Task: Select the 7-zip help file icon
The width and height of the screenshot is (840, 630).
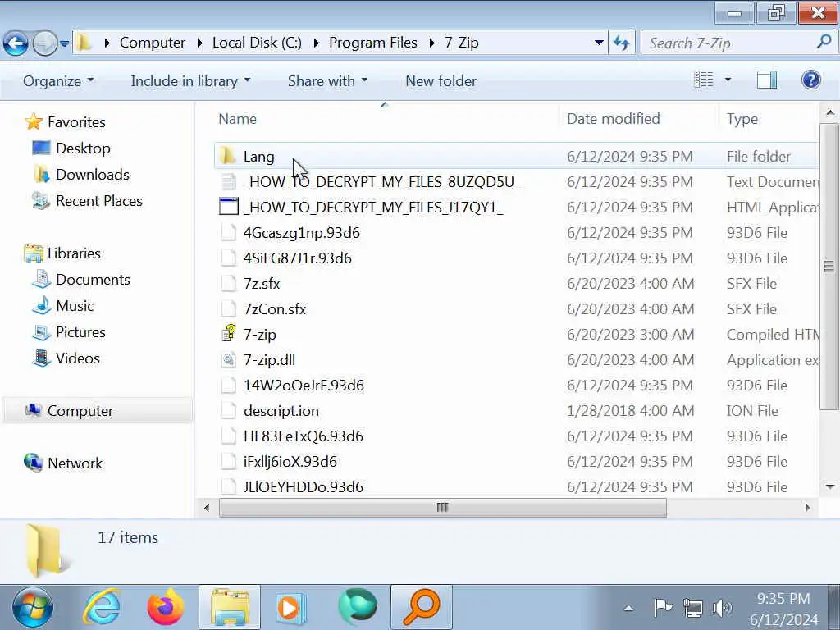Action: [x=229, y=334]
